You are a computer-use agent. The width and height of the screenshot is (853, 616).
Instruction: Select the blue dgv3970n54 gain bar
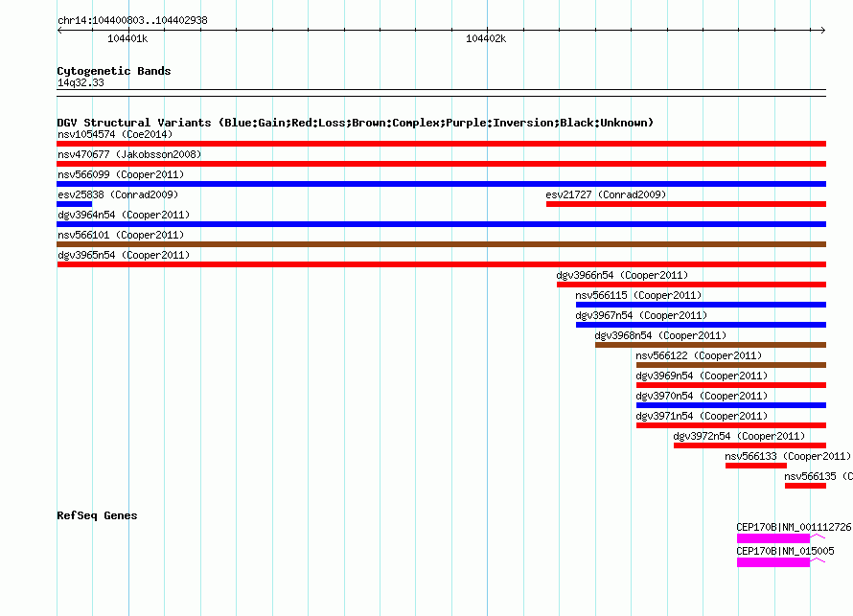tap(731, 405)
